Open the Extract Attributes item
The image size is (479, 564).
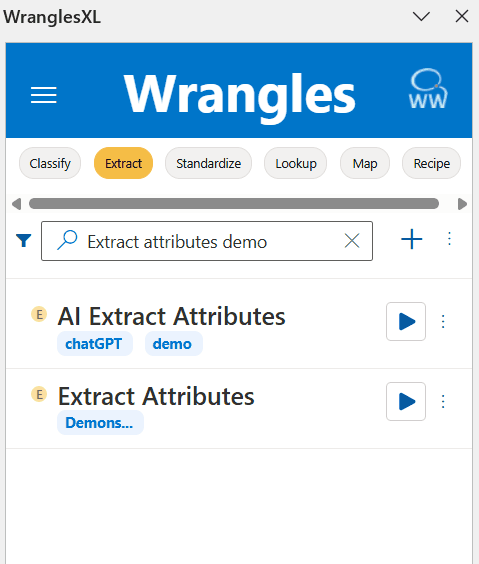tap(156, 396)
